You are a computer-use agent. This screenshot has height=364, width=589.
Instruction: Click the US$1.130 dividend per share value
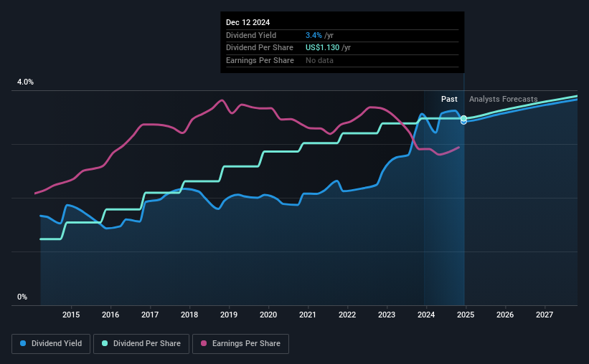point(322,48)
